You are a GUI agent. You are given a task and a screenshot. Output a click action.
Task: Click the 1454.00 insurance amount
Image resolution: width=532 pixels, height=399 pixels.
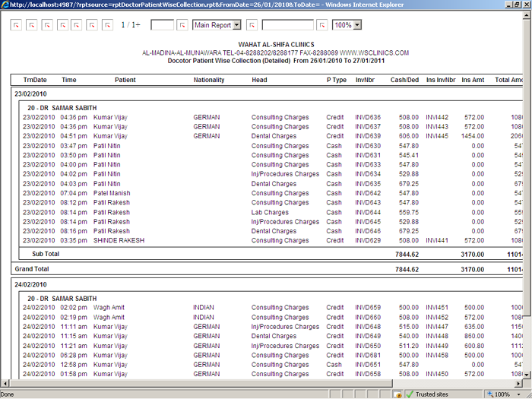click(x=473, y=136)
